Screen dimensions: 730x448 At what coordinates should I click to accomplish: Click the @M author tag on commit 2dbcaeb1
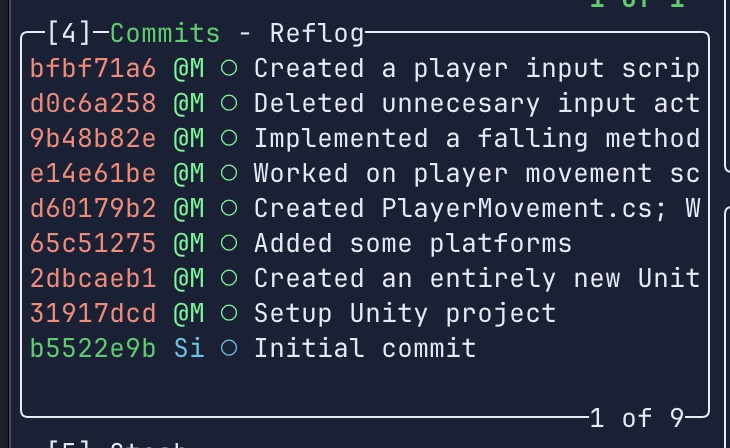(x=189, y=279)
